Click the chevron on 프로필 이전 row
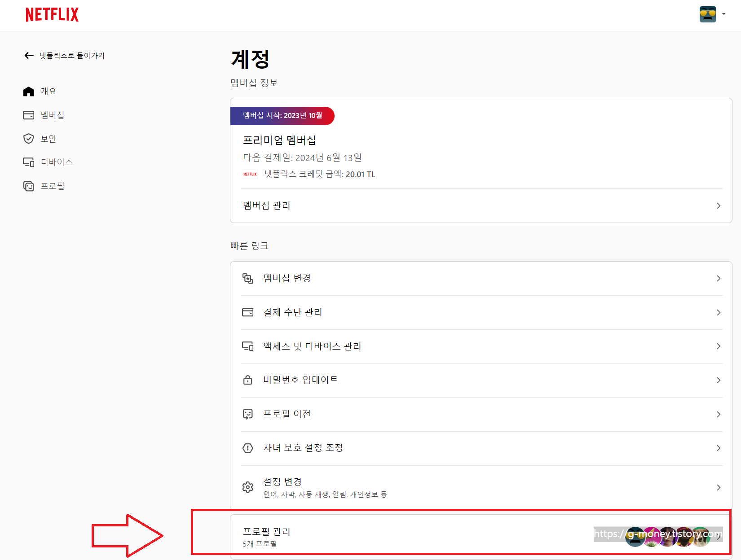This screenshot has width=741, height=560. click(x=719, y=414)
